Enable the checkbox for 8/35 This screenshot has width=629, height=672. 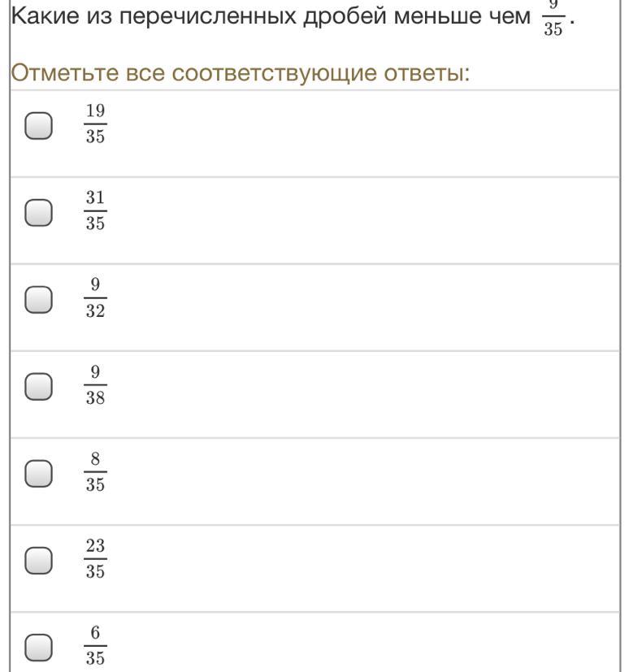click(x=38, y=474)
